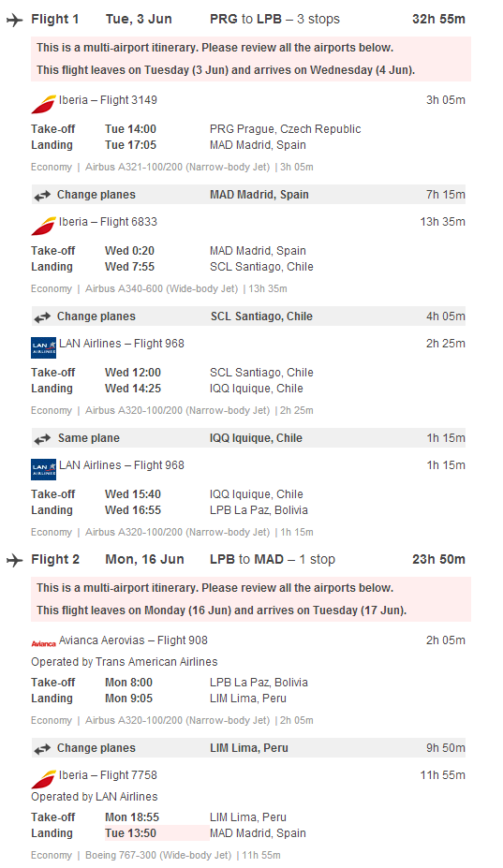Click the Iberia logo for Flight 6833
Viewport: 503px width, 868px height.
click(x=44, y=226)
